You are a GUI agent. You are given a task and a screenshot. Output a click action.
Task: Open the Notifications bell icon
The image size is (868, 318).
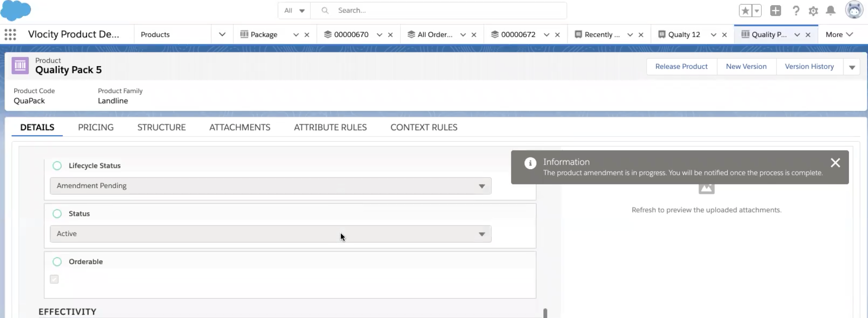(830, 11)
